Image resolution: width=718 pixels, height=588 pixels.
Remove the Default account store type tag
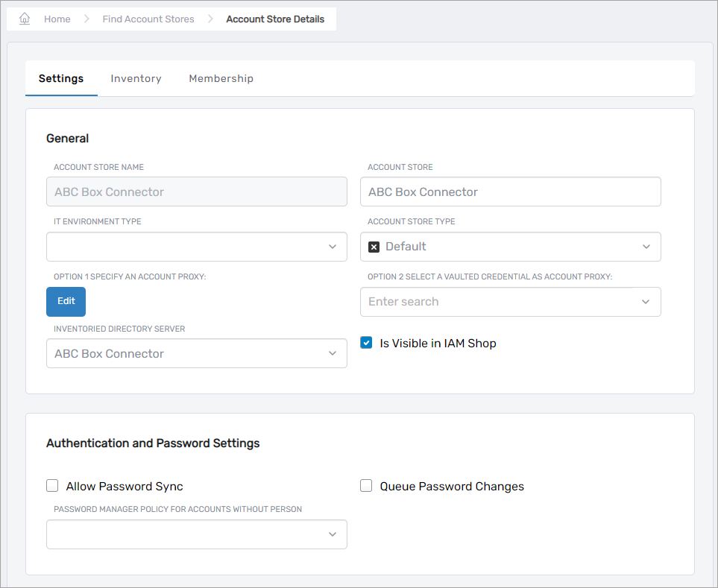pyautogui.click(x=374, y=247)
